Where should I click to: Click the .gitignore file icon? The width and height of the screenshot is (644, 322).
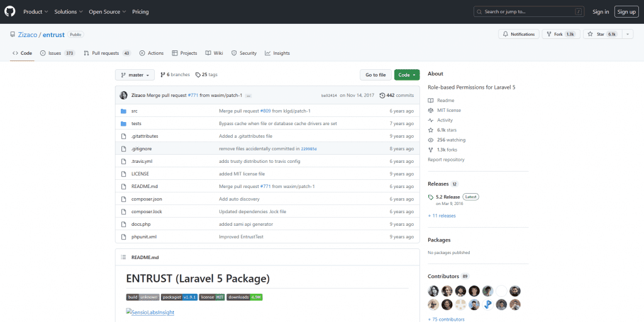click(123, 148)
